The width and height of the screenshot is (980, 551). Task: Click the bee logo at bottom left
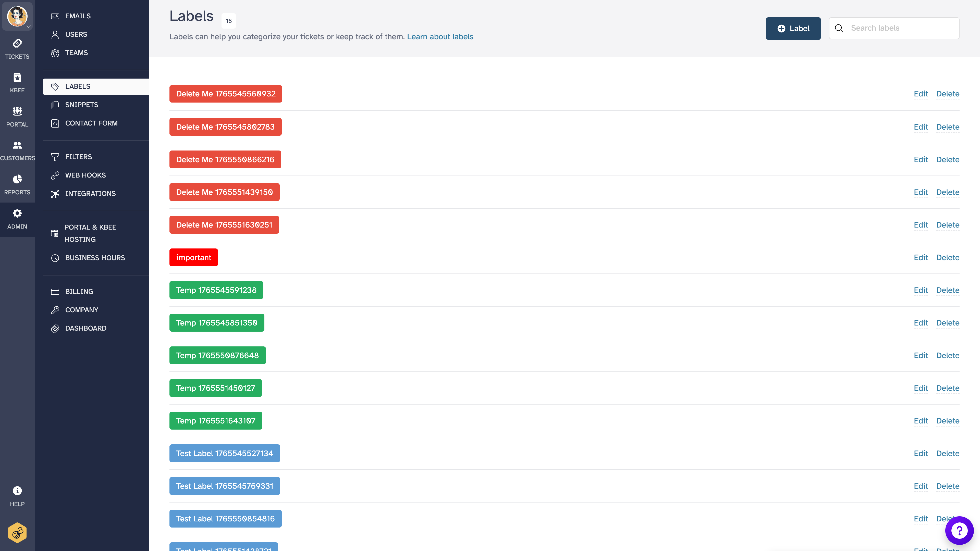click(17, 532)
